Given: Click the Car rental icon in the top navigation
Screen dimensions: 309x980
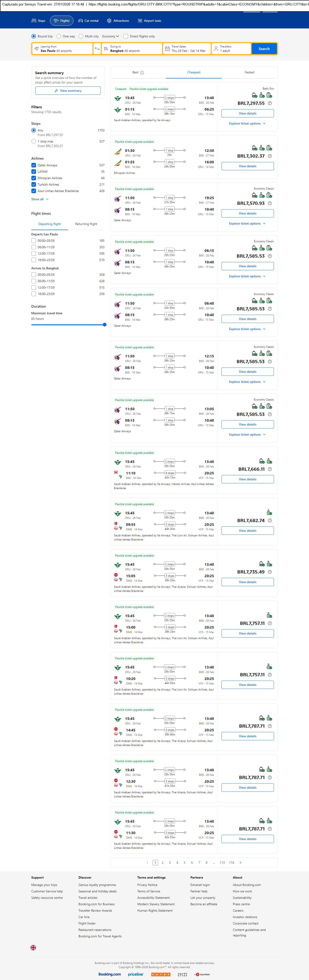Looking at the screenshot, I should pos(81,21).
